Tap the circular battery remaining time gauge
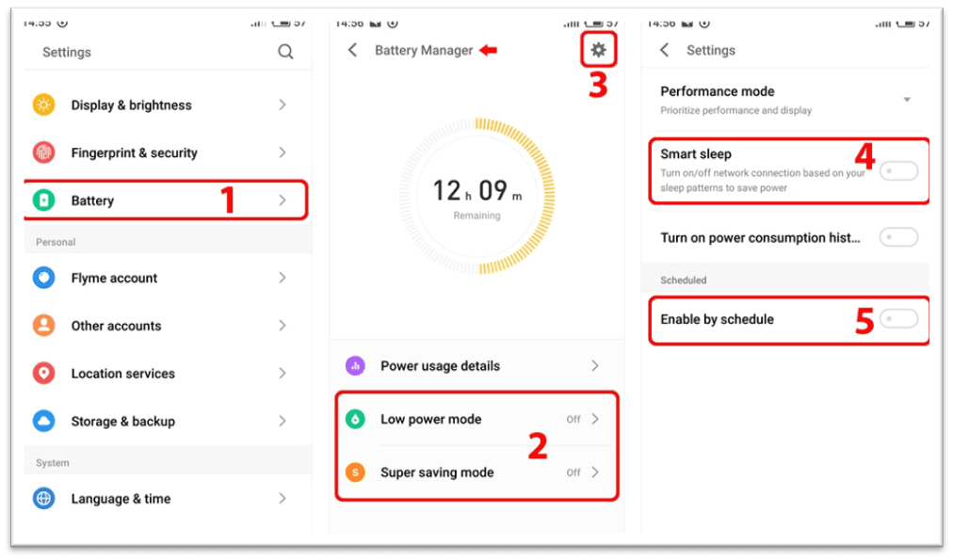 [477, 196]
